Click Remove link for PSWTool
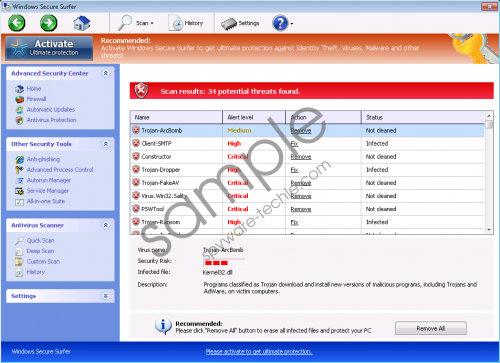500x363 pixels. (301, 209)
